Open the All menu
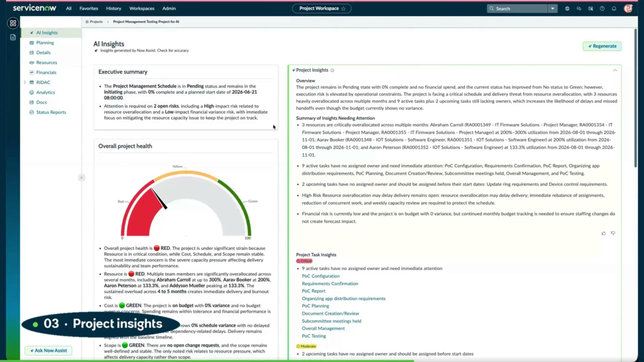Viewport: 644px width, 362px height. point(69,8)
